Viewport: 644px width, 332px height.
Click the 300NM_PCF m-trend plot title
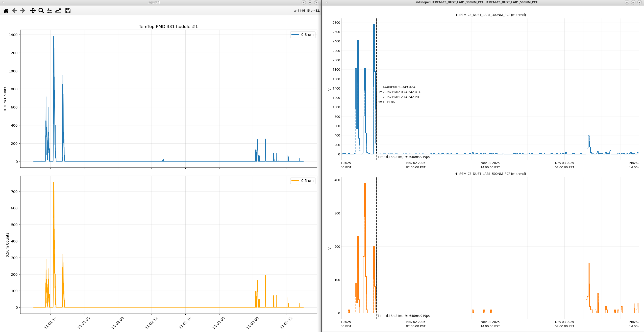point(490,15)
